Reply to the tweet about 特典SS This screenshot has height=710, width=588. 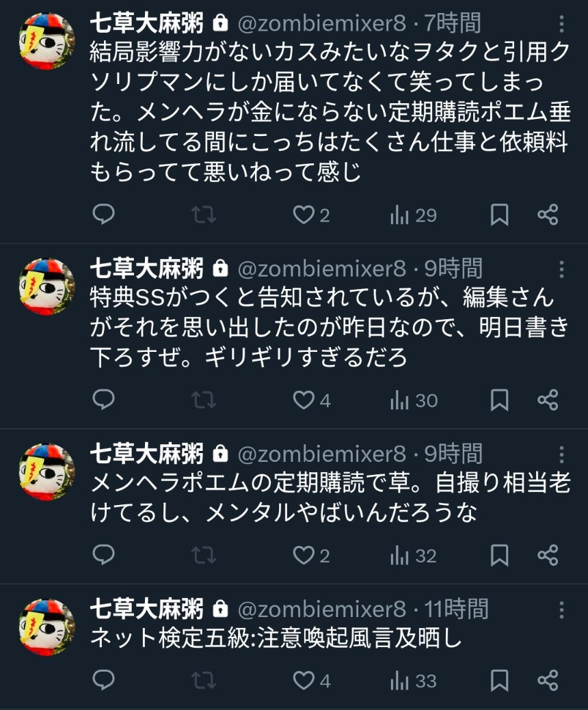tap(103, 400)
